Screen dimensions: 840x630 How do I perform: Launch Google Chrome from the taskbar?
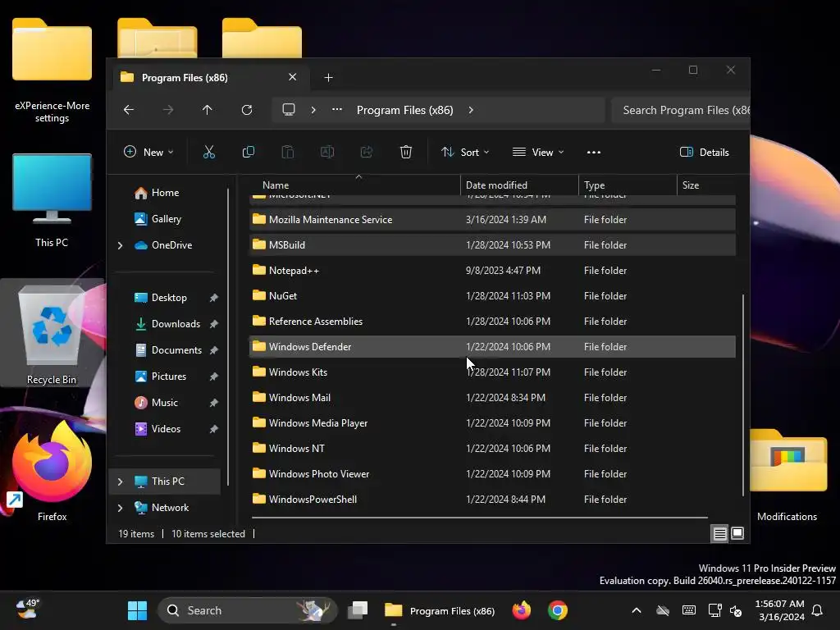pyautogui.click(x=558, y=610)
